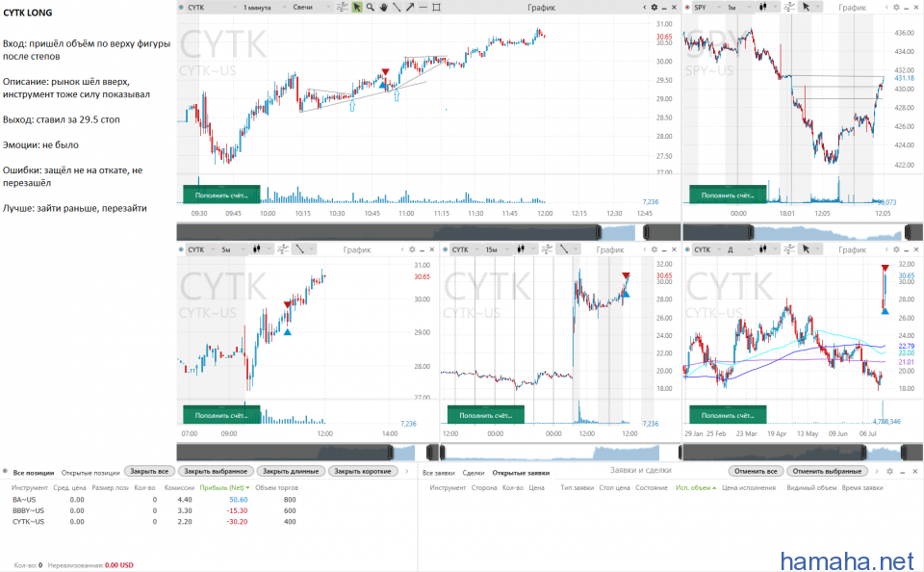924x572 pixels.
Task: Open settings gear of SPY chart
Action: pos(896,7)
